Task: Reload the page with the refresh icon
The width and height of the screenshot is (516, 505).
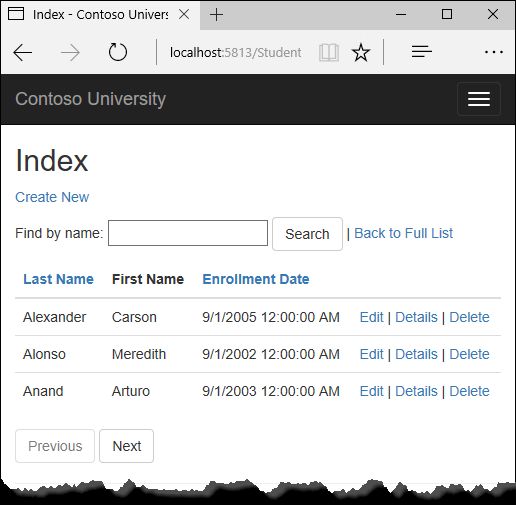Action: pyautogui.click(x=118, y=52)
